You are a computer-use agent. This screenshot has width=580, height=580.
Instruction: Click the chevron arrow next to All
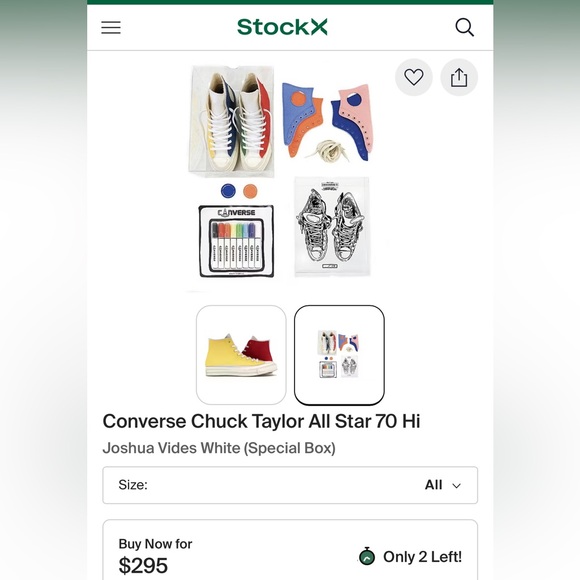pyautogui.click(x=457, y=485)
